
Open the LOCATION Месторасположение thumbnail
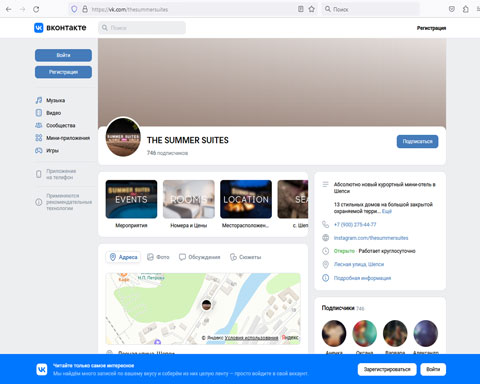246,199
